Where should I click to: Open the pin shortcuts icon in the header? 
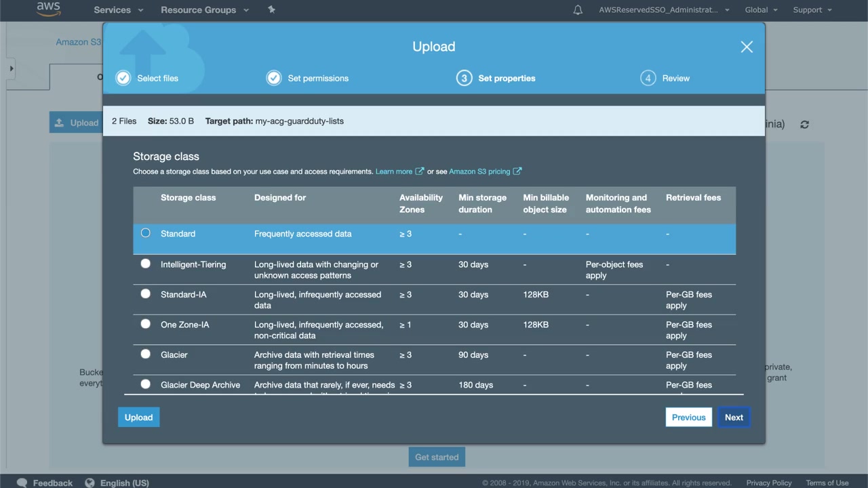click(272, 9)
